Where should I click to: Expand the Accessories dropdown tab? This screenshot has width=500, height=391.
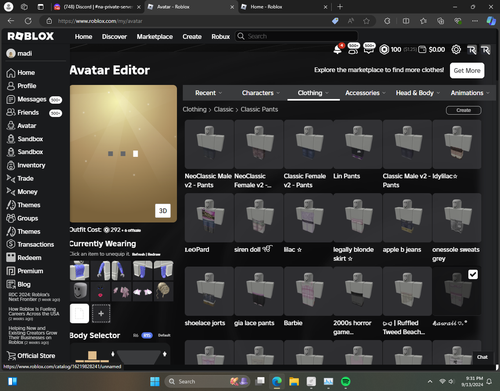(365, 93)
